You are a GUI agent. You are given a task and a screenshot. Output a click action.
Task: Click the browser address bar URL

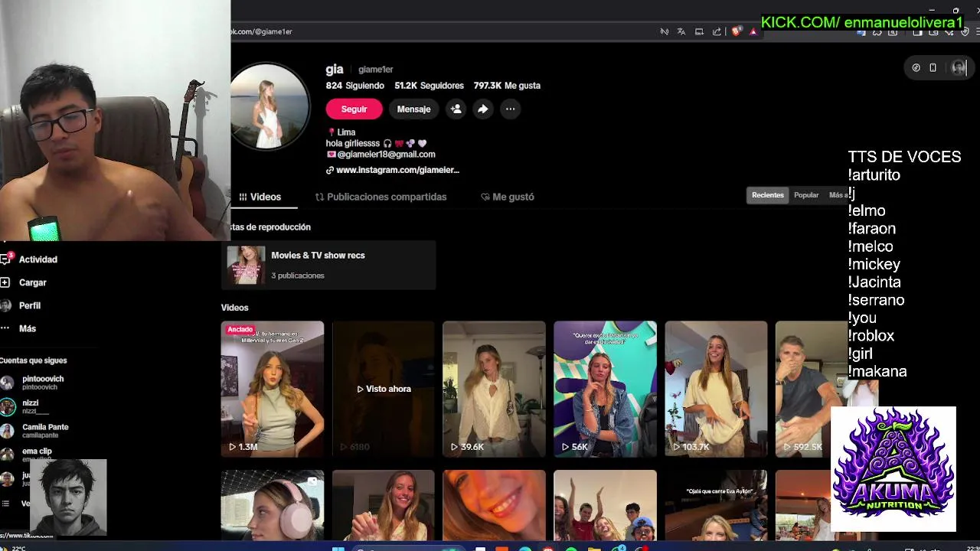point(262,31)
